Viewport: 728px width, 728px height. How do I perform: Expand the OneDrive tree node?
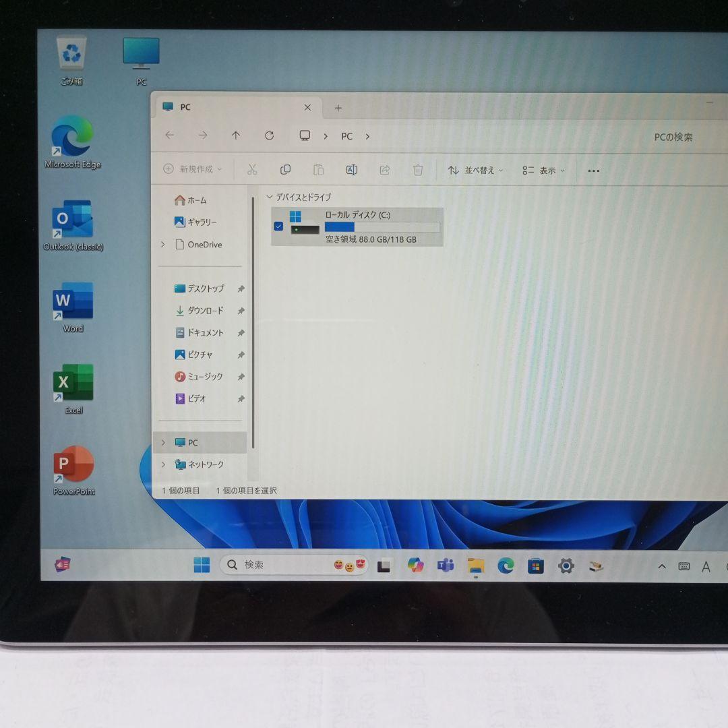point(163,245)
